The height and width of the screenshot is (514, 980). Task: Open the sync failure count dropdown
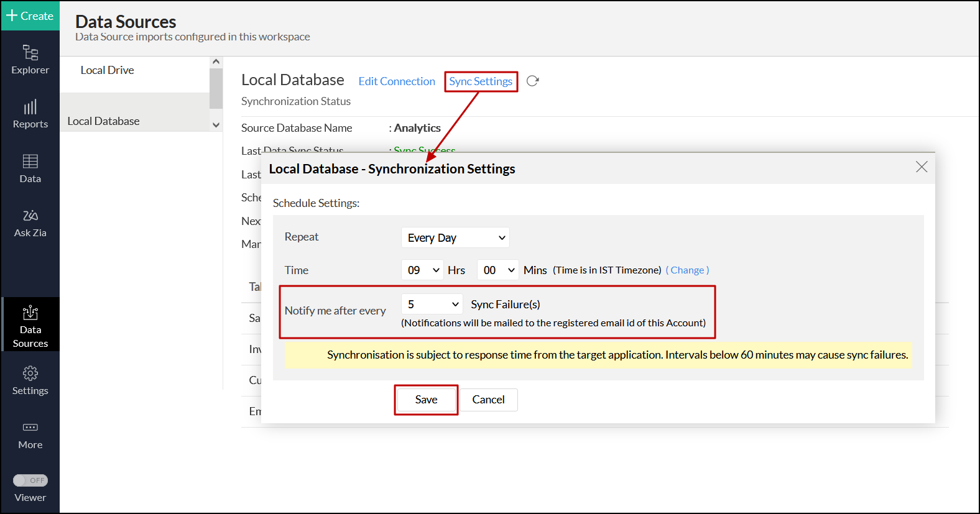(x=432, y=305)
